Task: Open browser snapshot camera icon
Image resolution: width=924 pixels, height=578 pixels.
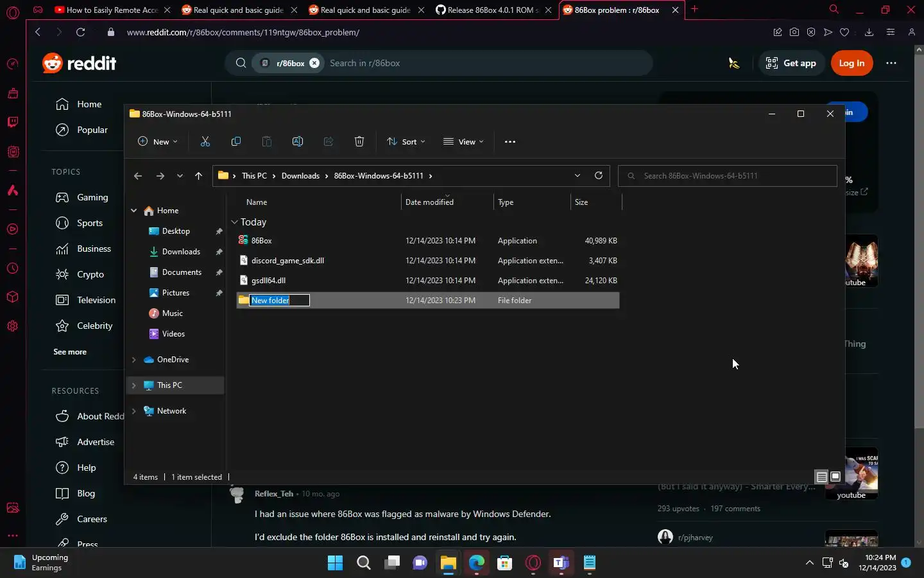Action: (x=794, y=32)
